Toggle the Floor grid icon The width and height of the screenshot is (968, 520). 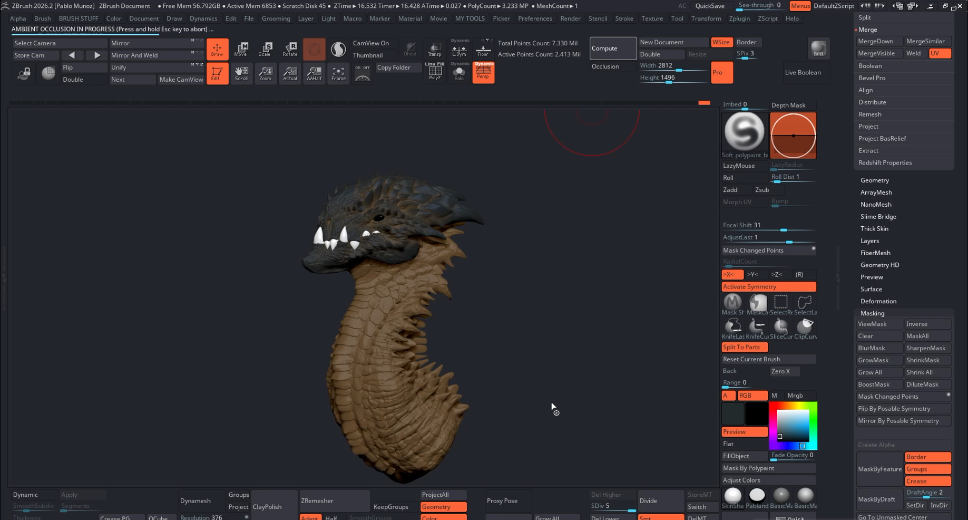pos(483,49)
